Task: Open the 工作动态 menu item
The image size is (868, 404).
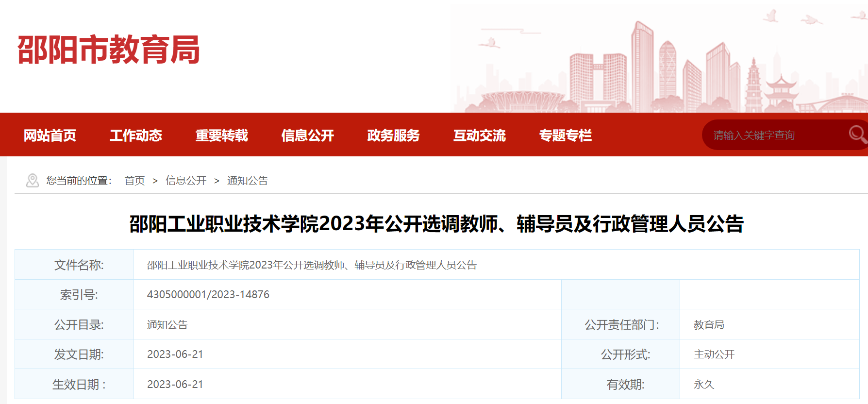Action: click(136, 135)
